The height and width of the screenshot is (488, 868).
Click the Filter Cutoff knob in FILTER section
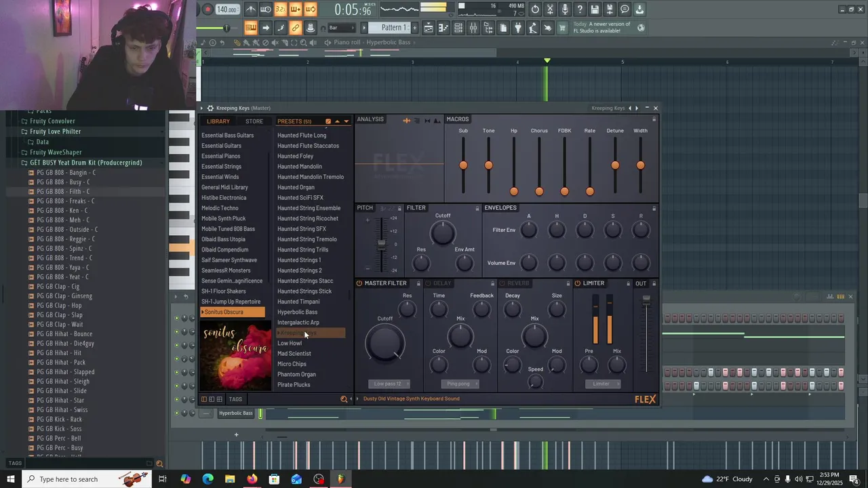click(x=443, y=233)
